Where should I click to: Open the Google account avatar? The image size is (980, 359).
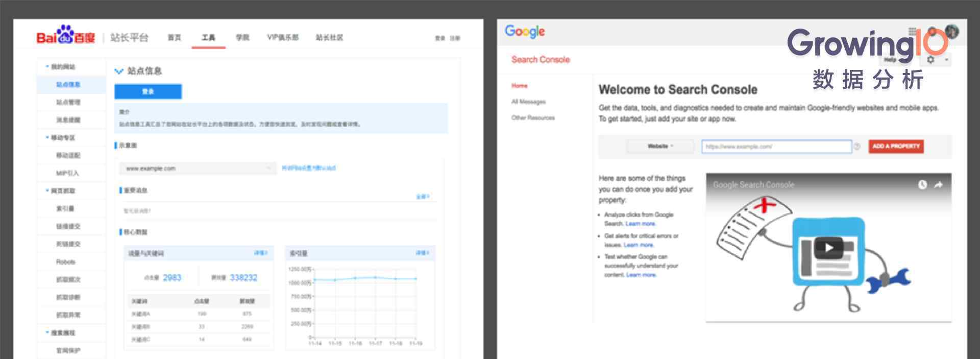tap(951, 31)
